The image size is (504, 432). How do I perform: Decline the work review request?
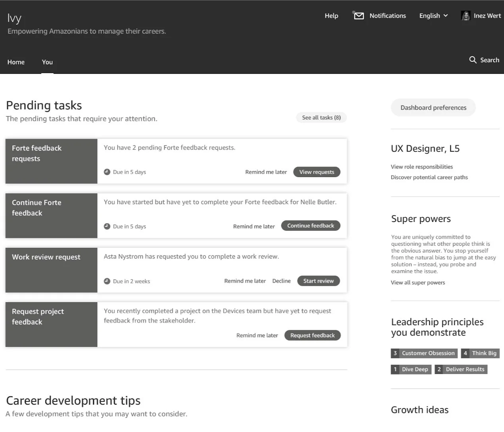281,281
